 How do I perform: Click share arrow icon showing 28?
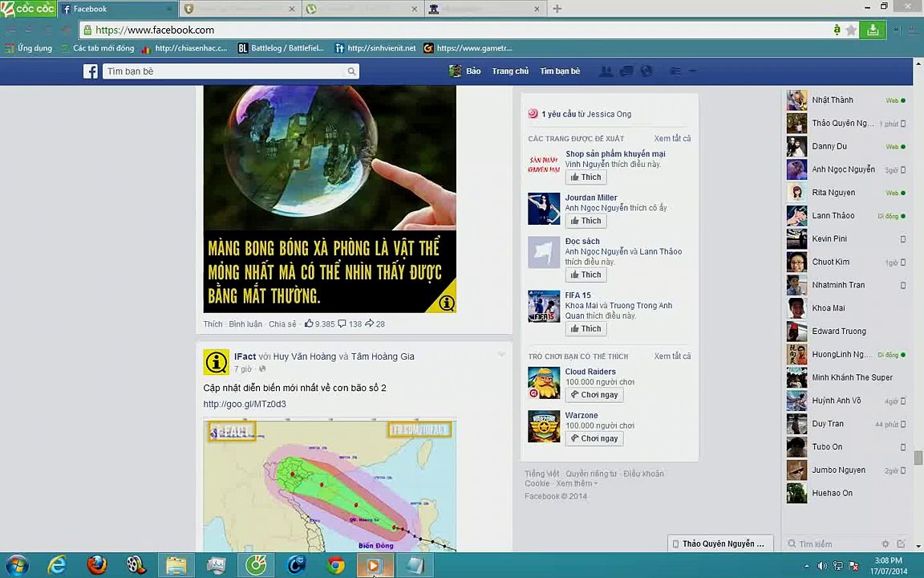pyautogui.click(x=370, y=324)
